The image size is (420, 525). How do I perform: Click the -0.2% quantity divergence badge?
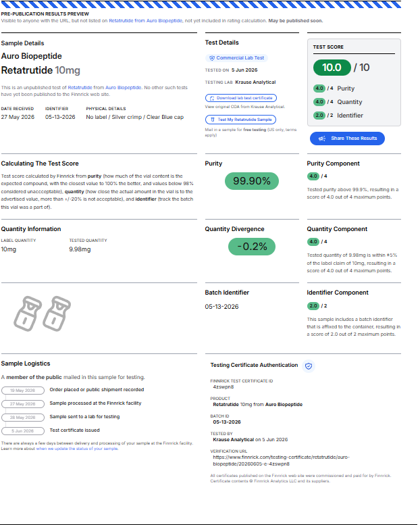(x=252, y=247)
